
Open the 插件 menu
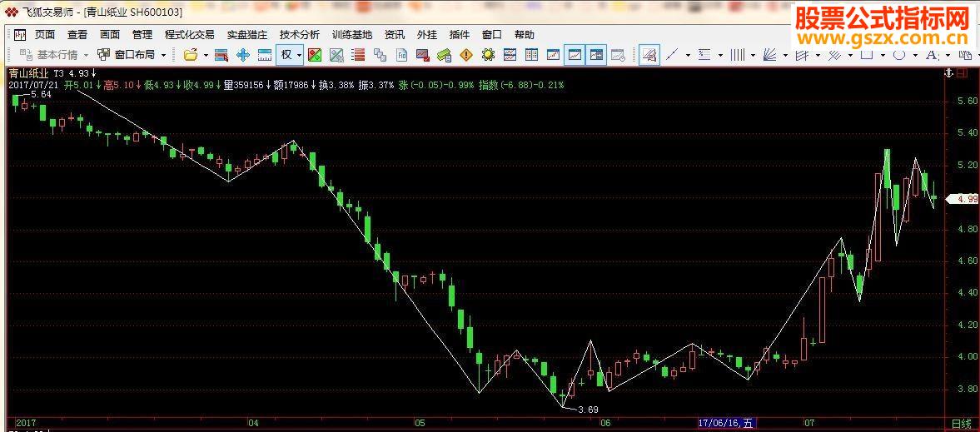pyautogui.click(x=460, y=35)
